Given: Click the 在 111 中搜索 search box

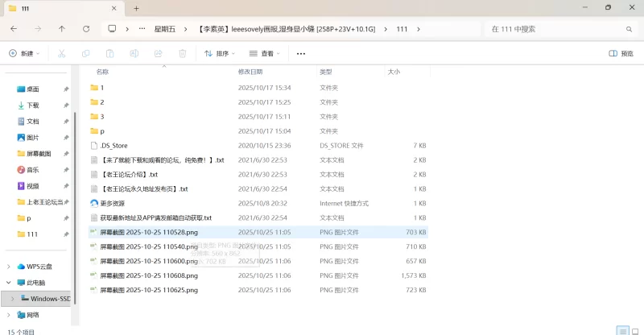Looking at the screenshot, I should tap(555, 29).
